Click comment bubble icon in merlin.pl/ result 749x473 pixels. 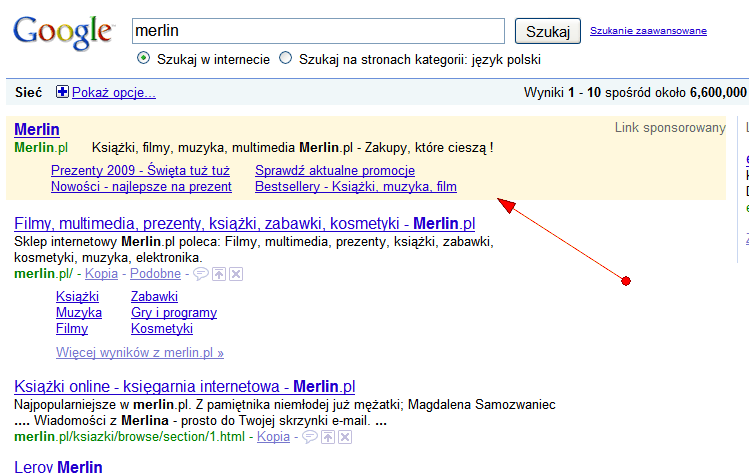pos(201,274)
